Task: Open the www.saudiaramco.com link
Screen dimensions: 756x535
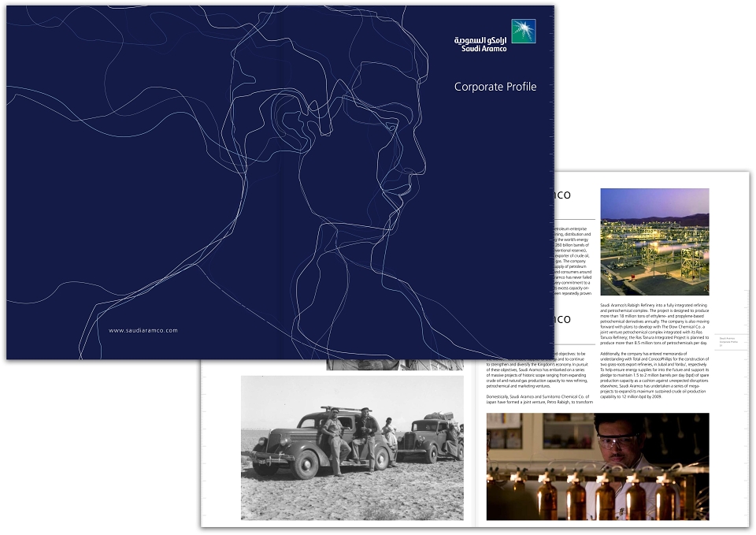Action: pos(143,330)
